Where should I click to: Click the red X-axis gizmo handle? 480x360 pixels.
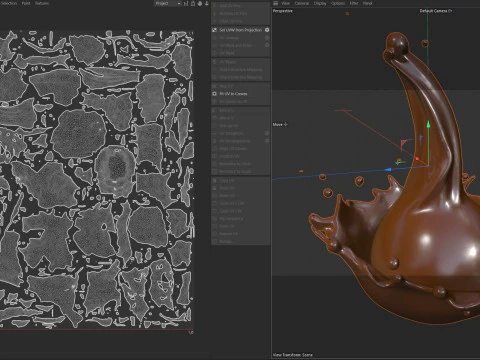417,159
